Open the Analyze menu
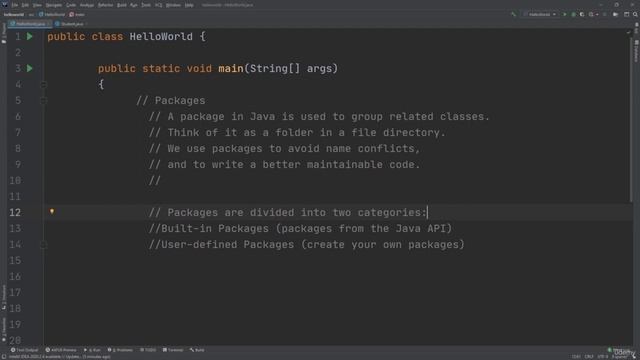Screen dimensions: 640x360 [x=87, y=5]
